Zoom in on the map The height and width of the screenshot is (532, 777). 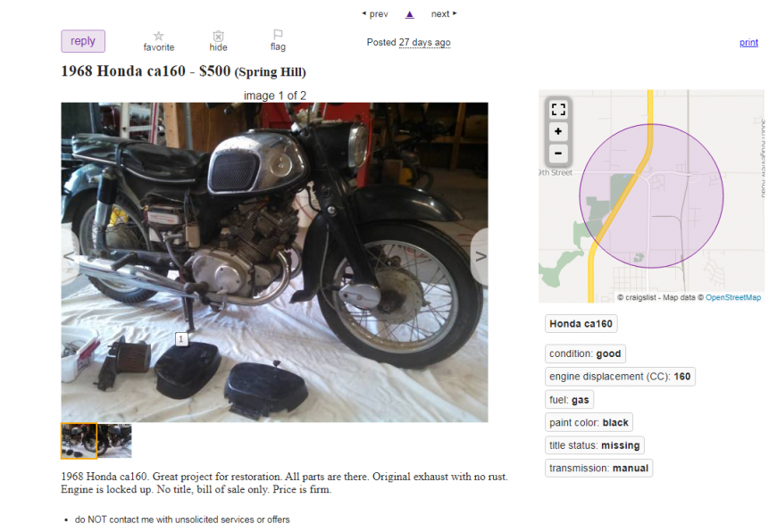[x=558, y=131]
